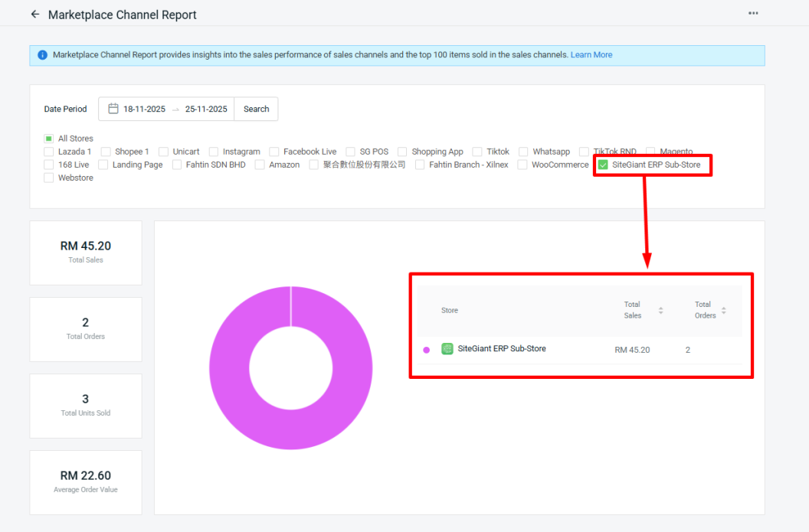Click the end date 25-11-2025 field
The image size is (809, 532).
pos(206,109)
